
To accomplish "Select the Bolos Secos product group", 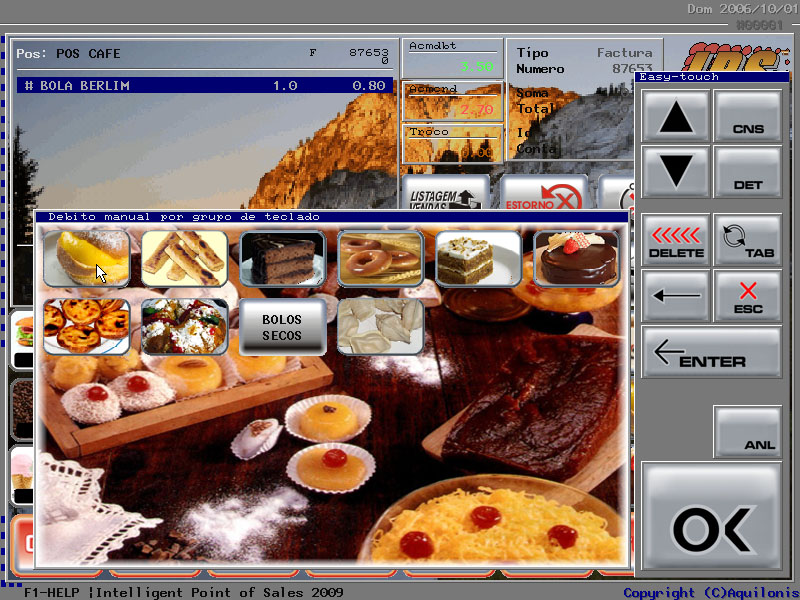I will [x=282, y=327].
